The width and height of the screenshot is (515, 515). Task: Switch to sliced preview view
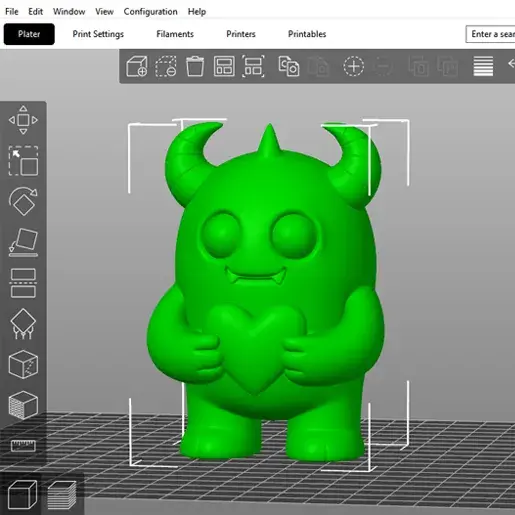tap(62, 495)
